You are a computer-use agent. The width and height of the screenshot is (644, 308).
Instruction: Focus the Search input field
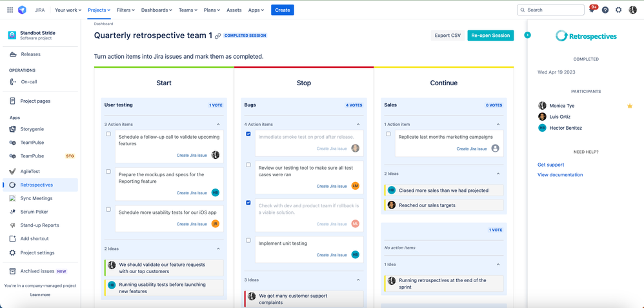click(550, 10)
